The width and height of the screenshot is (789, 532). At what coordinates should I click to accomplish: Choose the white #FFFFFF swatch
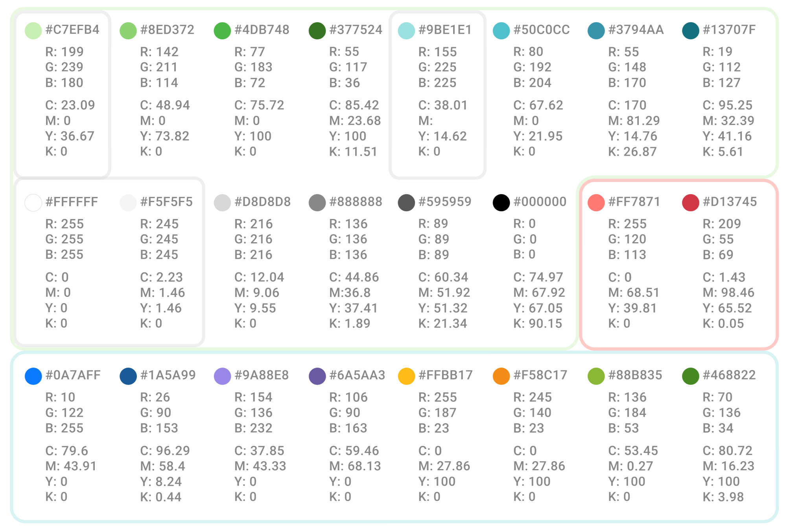coord(33,203)
